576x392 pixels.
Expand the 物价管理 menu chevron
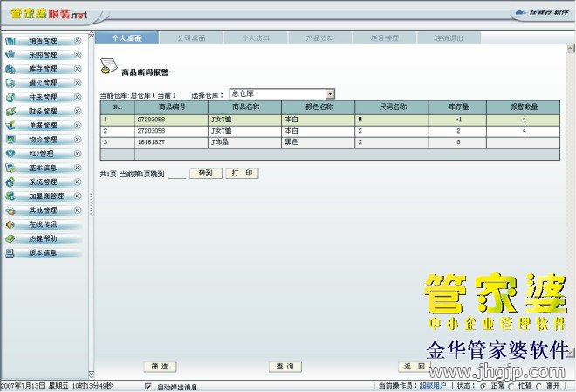click(x=78, y=140)
